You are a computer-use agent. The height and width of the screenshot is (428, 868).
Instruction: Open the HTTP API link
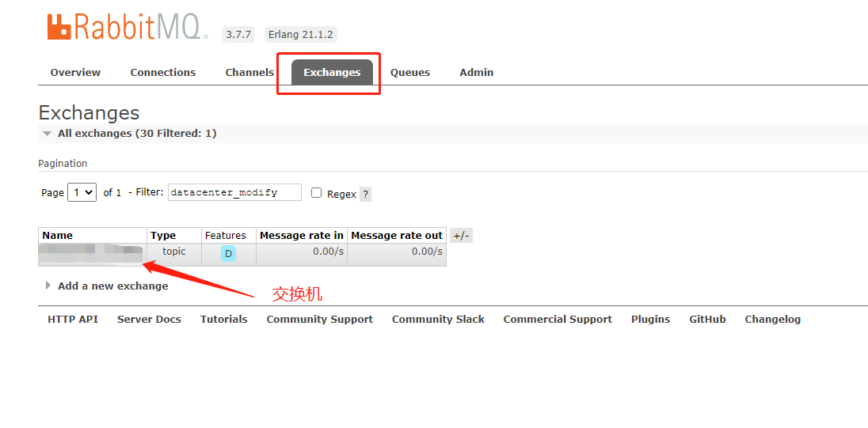pos(73,319)
